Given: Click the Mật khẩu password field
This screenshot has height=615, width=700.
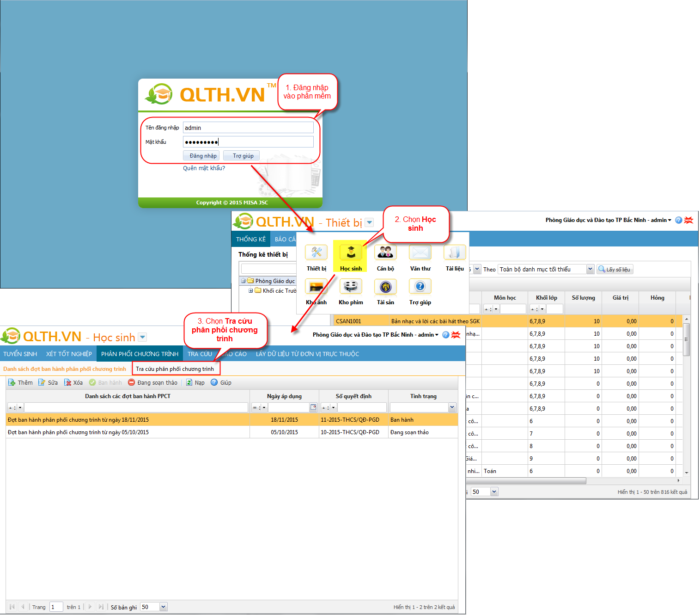Looking at the screenshot, I should pos(248,142).
